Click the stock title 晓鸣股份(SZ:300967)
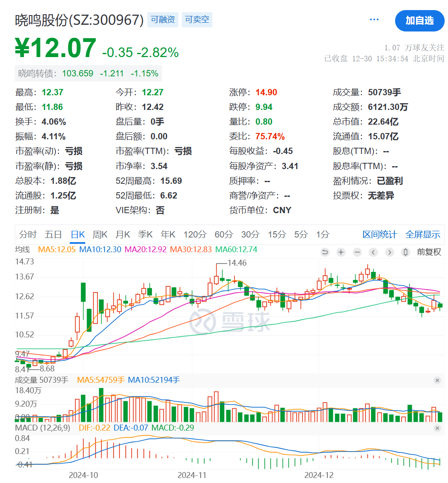Screen dimensions: 448x483 tap(79, 20)
